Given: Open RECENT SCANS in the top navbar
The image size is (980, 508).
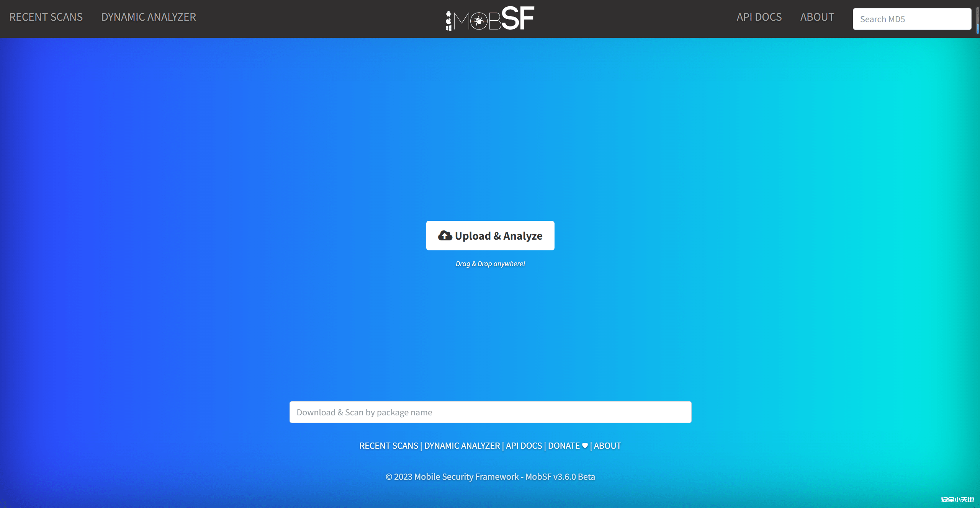Looking at the screenshot, I should 46,17.
